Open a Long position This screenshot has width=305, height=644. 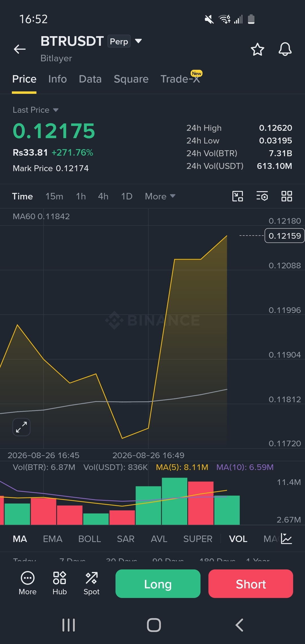click(x=158, y=584)
